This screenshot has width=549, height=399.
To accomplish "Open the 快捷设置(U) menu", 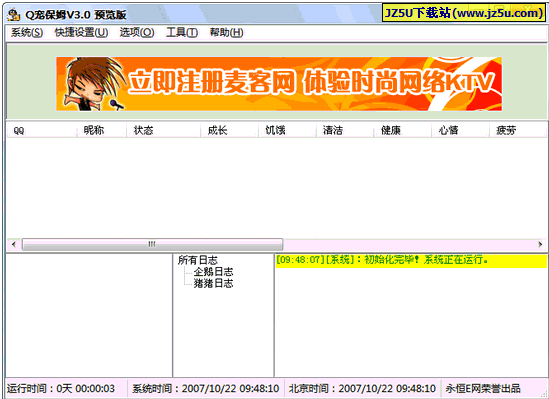I will [x=81, y=33].
